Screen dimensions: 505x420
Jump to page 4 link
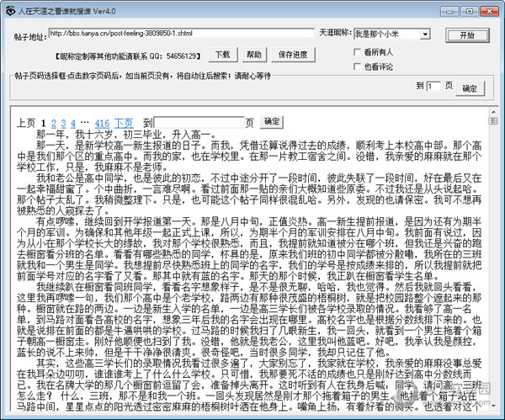[76, 122]
